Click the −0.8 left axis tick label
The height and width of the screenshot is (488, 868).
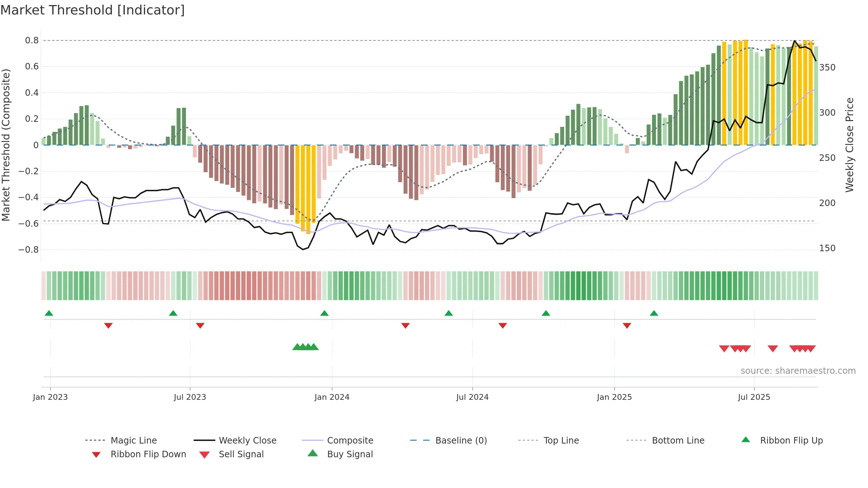click(x=29, y=250)
